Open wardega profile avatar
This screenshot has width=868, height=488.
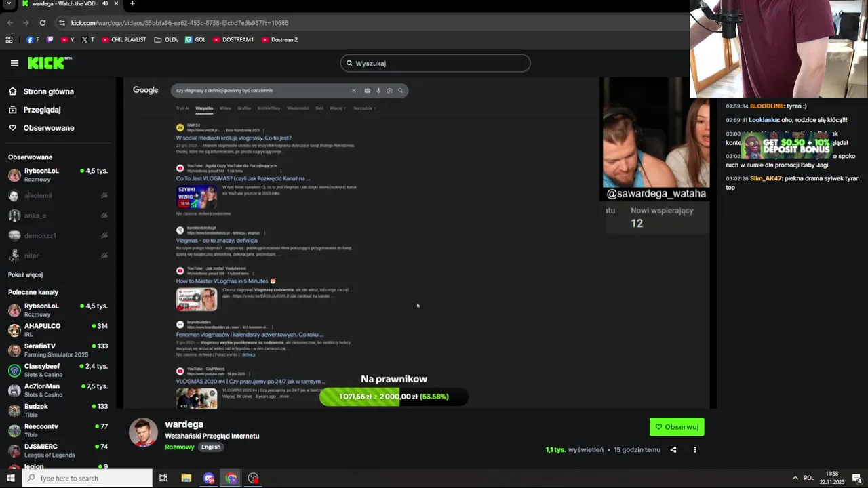[143, 432]
